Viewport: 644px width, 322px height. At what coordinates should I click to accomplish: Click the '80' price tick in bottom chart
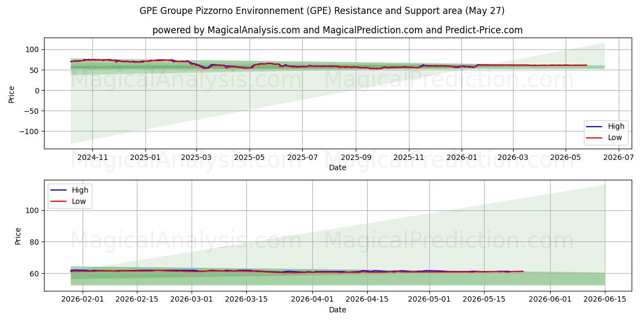tap(35, 242)
